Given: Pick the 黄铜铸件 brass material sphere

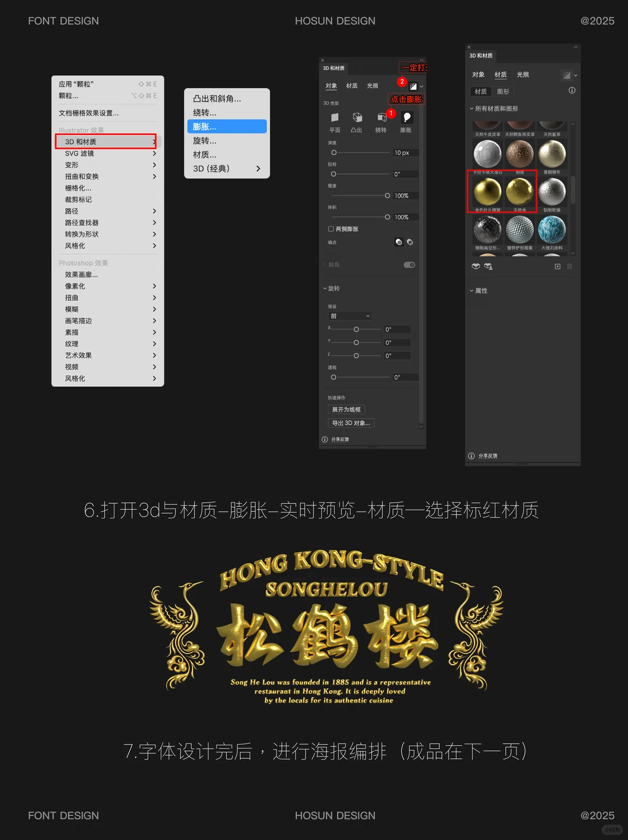Looking at the screenshot, I should [552, 154].
